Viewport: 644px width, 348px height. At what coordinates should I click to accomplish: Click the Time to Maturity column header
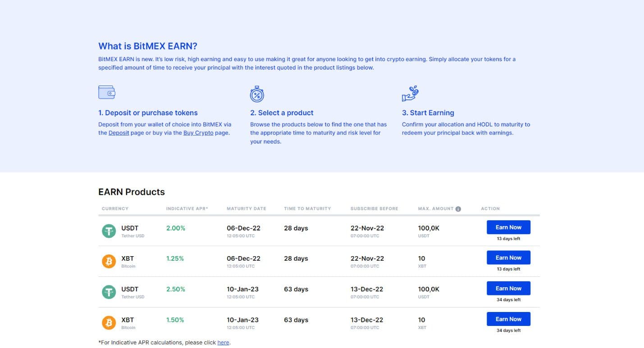click(307, 209)
